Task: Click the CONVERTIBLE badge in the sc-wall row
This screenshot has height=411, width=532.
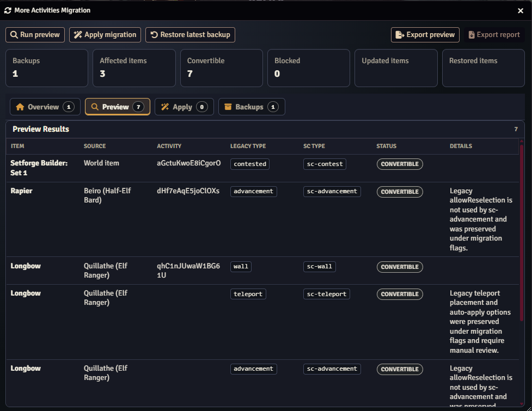Action: [400, 267]
